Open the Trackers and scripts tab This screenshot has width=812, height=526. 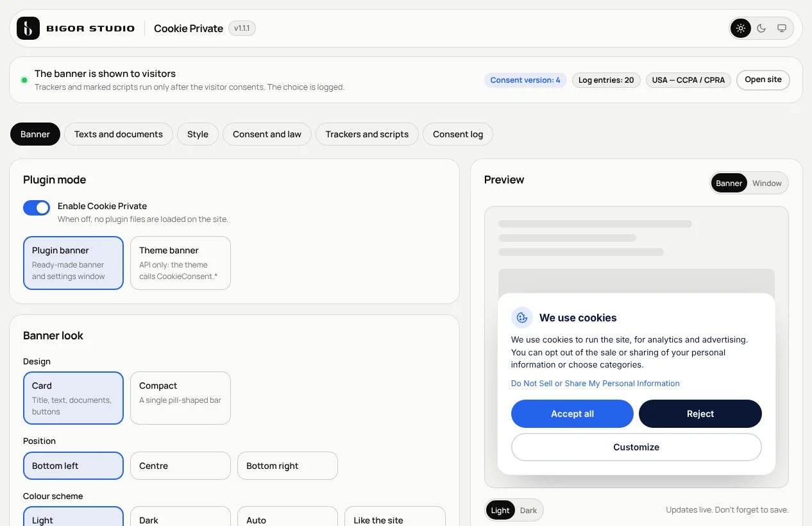pos(367,134)
